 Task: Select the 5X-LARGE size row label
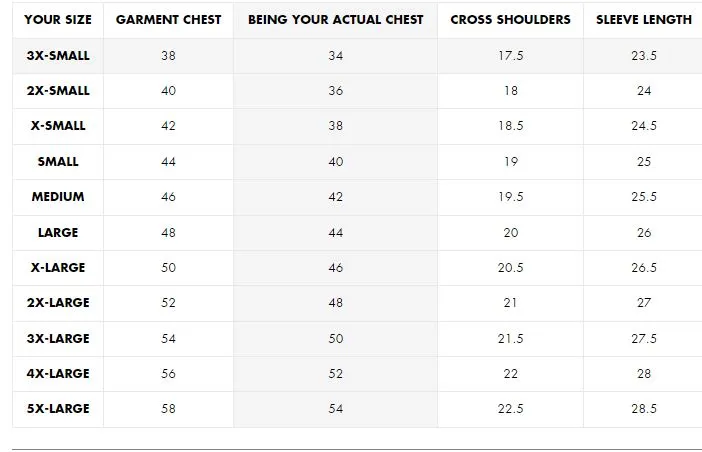point(58,409)
